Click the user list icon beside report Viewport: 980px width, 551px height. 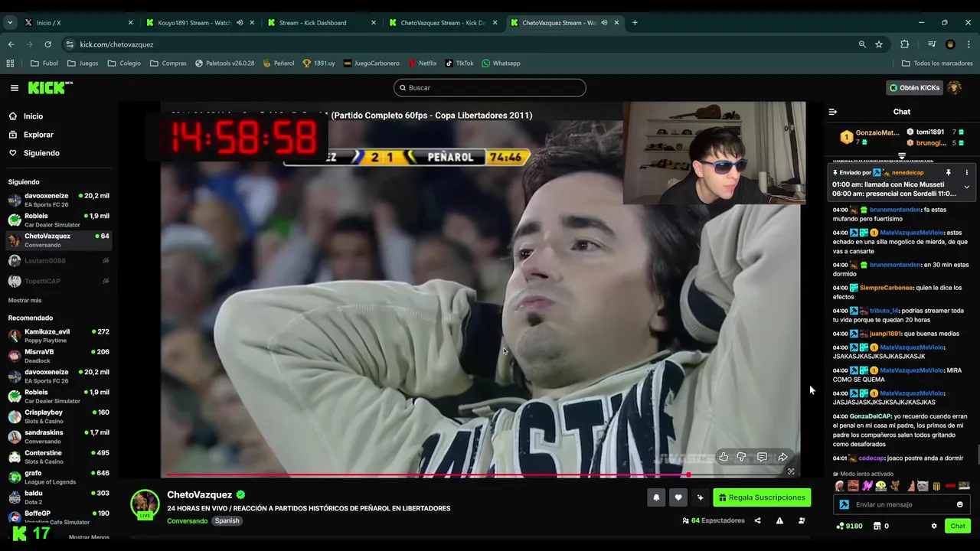(802, 520)
